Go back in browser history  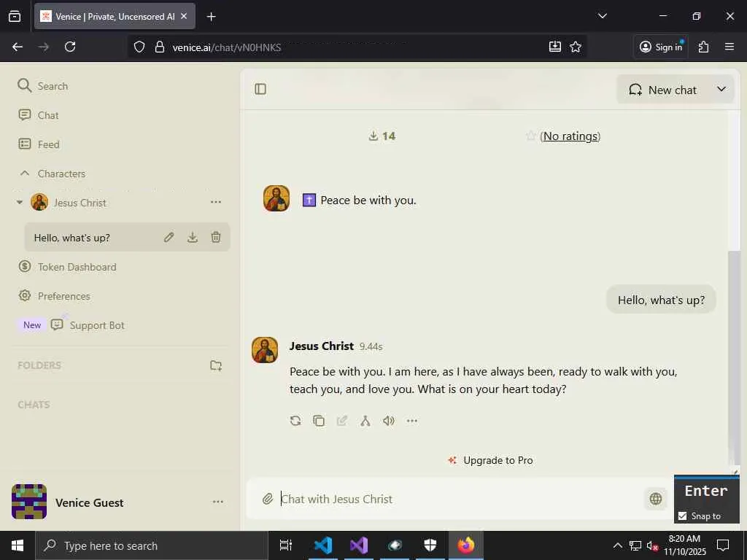click(18, 47)
